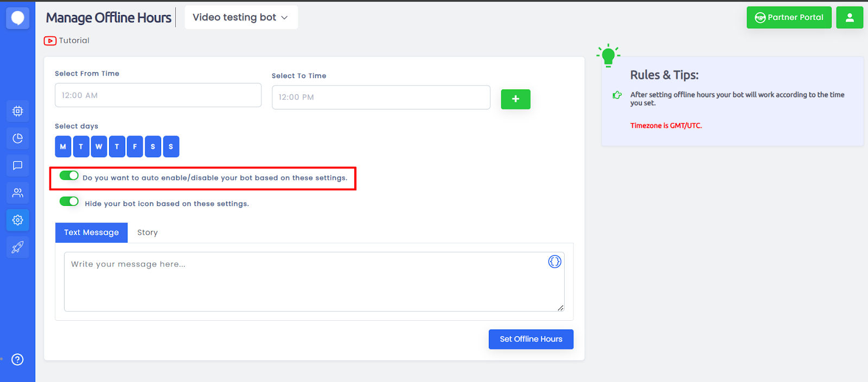The width and height of the screenshot is (868, 382).
Task: Open the users sidebar icon
Action: pyautogui.click(x=17, y=192)
